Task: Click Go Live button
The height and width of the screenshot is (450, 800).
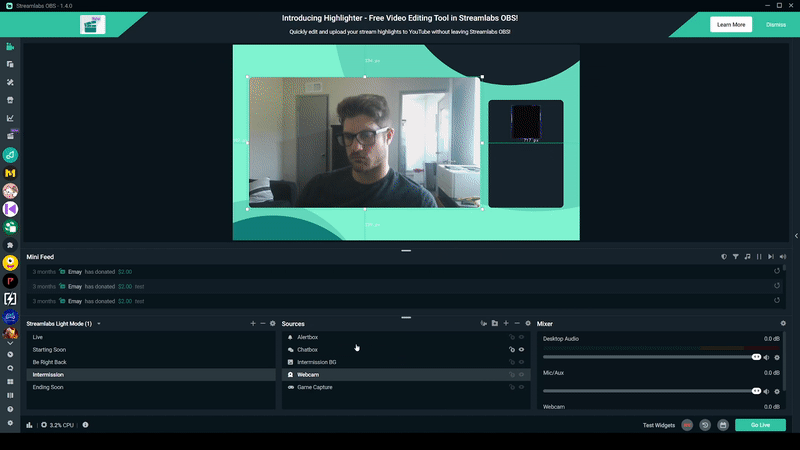Action: [760, 425]
